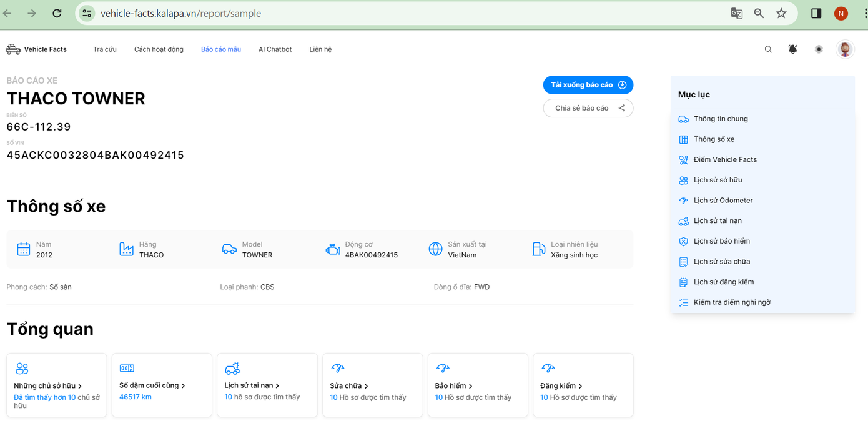Image resolution: width=868 pixels, height=436 pixels.
Task: Click the search magnifier icon in site header
Action: [x=768, y=49]
